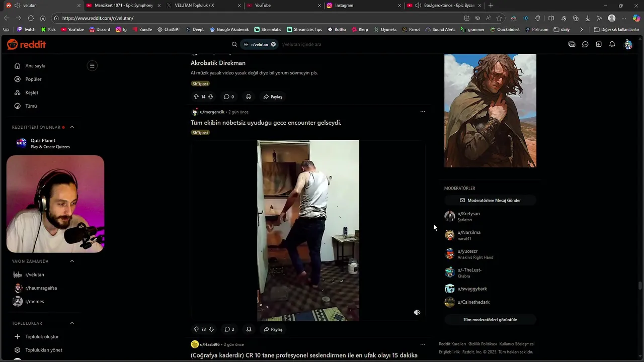
Task: Collapse the left sidebar with the menu button
Action: (92, 65)
